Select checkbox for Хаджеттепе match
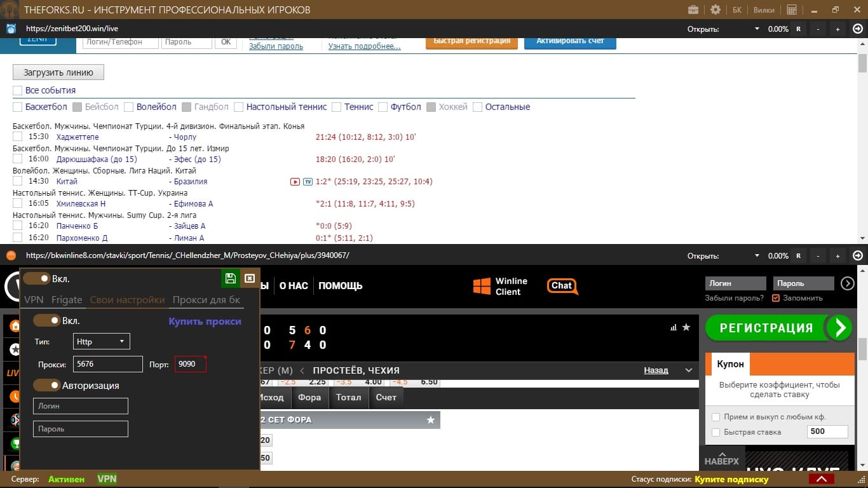 pos(18,137)
